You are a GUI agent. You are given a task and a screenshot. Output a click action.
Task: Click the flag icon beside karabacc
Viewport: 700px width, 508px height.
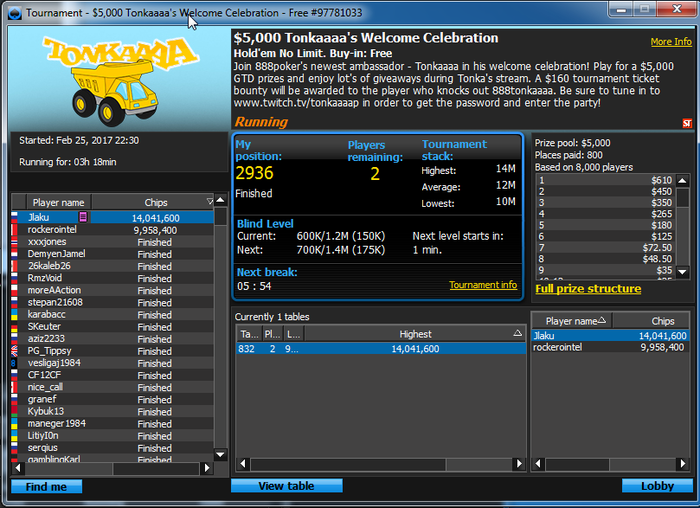14,315
